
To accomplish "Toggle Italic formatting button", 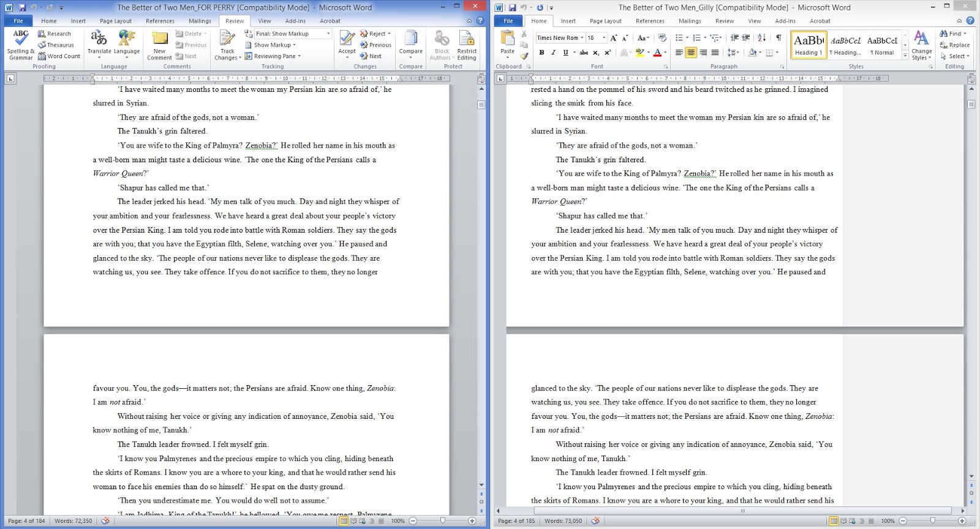I will 553,53.
